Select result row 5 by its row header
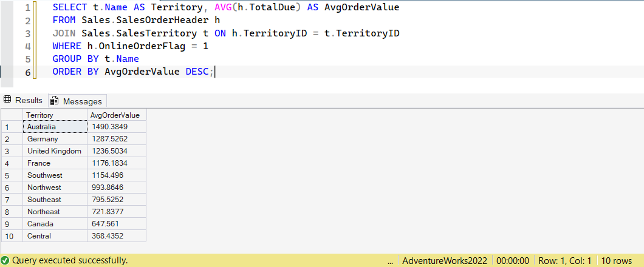 (12, 175)
